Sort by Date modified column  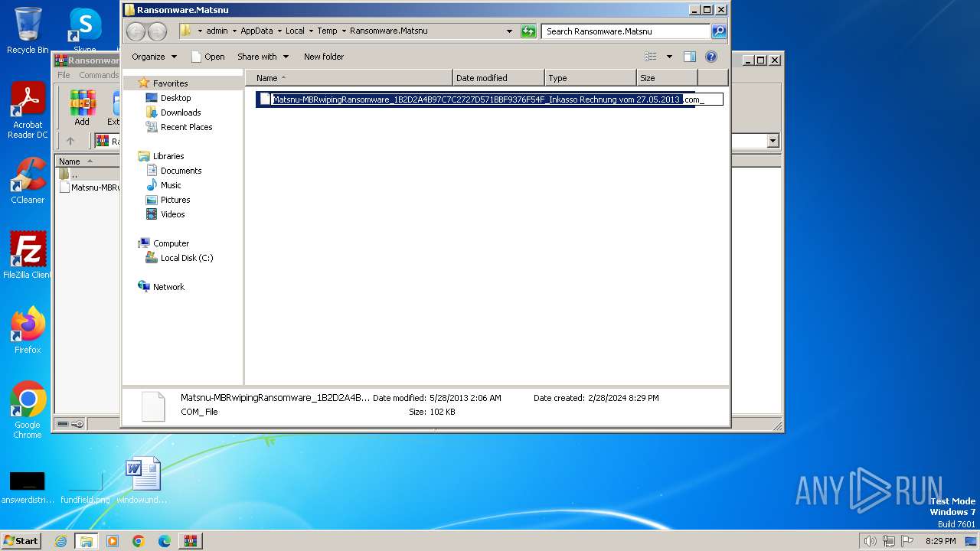498,78
